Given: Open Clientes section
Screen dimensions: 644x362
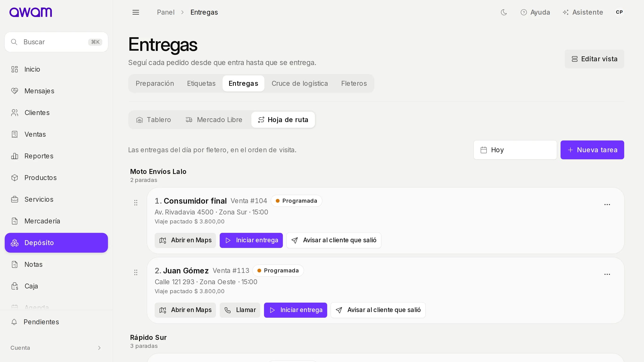Looking at the screenshot, I should point(56,113).
